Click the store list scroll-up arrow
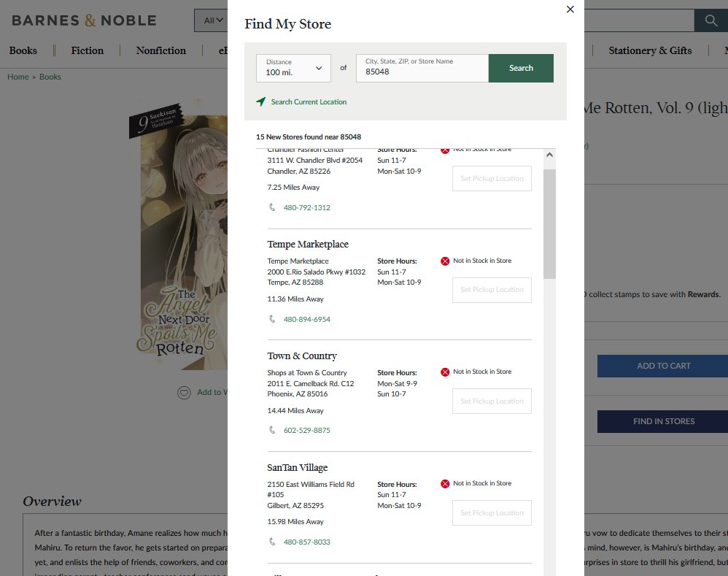The image size is (728, 576). [549, 155]
